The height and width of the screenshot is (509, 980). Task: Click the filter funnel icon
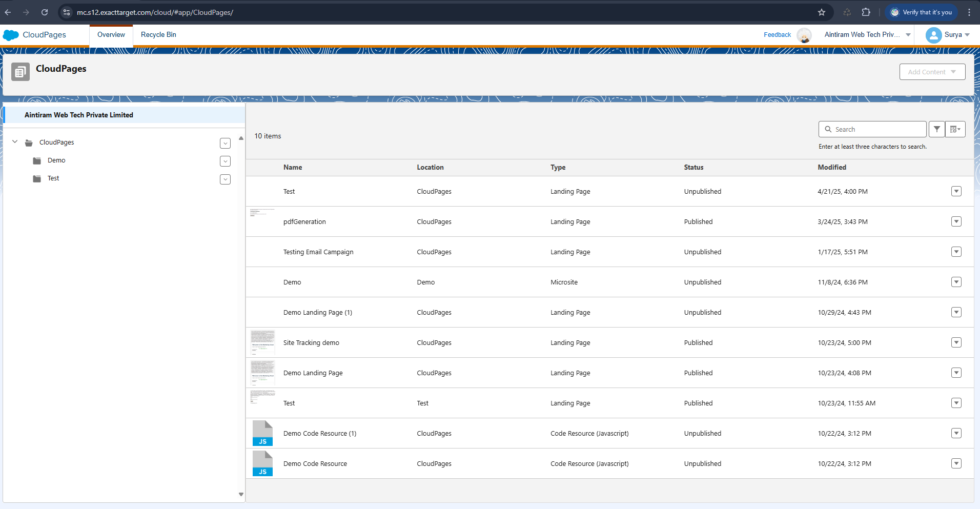point(936,129)
